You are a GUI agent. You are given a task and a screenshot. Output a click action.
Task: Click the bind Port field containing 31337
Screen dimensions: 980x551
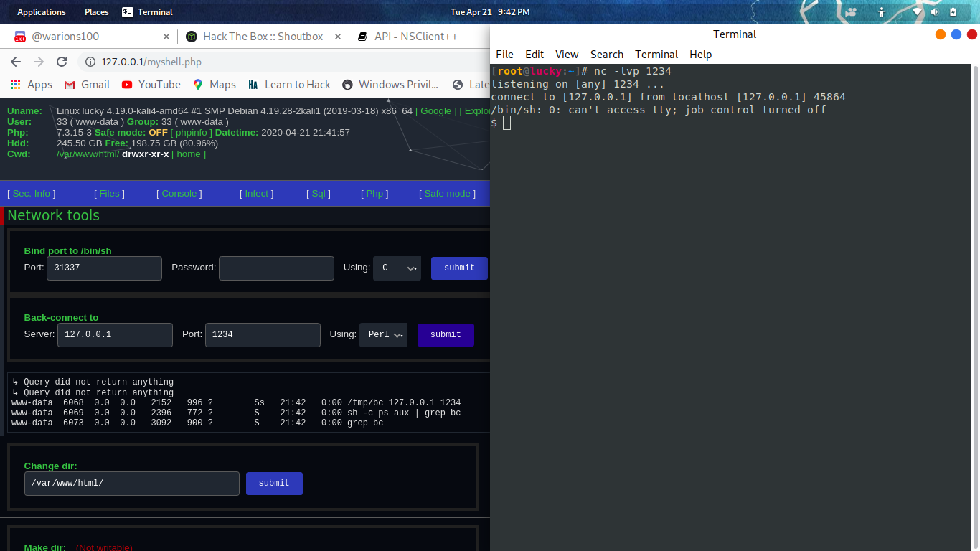tap(104, 268)
